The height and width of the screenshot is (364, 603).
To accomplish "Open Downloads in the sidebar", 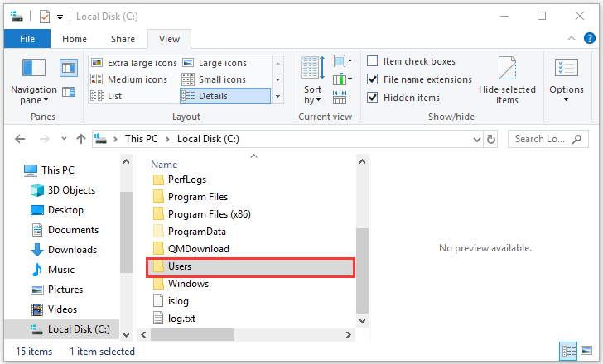I will tap(72, 250).
